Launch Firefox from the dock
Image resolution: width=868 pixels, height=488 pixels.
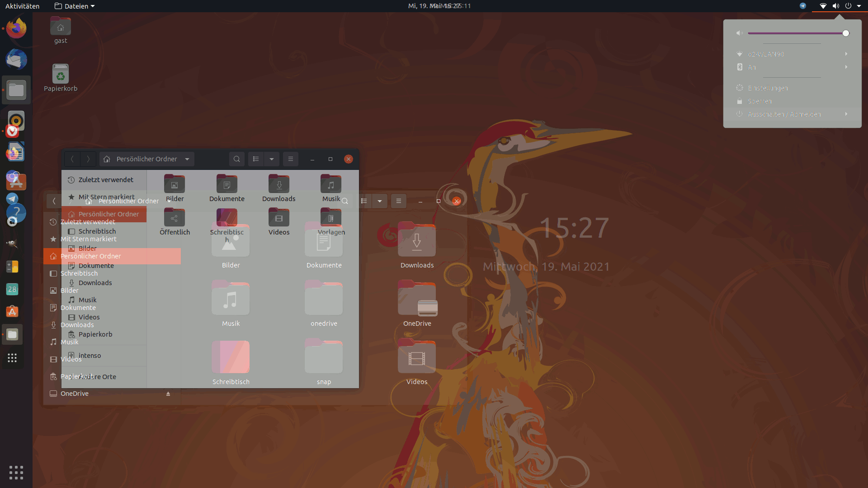point(16,28)
